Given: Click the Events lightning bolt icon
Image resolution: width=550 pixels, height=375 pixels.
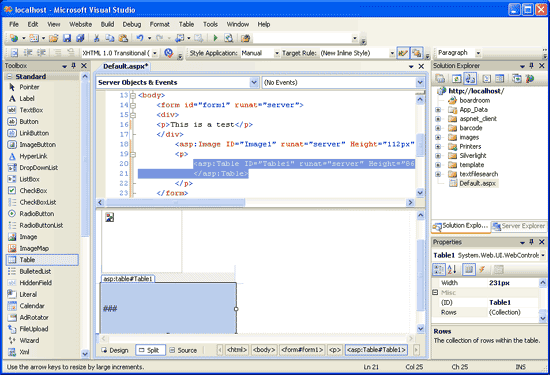Looking at the screenshot, I should click(x=482, y=269).
